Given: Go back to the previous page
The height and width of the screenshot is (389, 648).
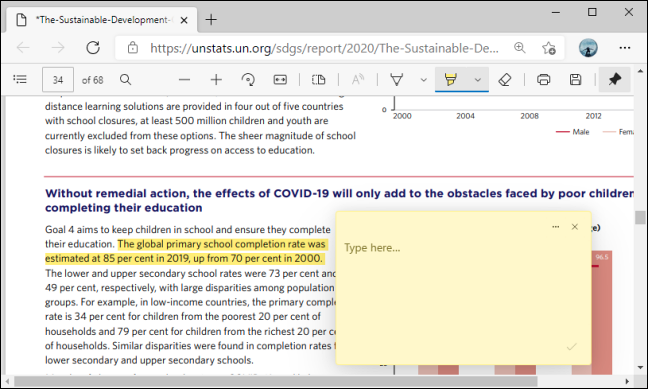Looking at the screenshot, I should 23,48.
